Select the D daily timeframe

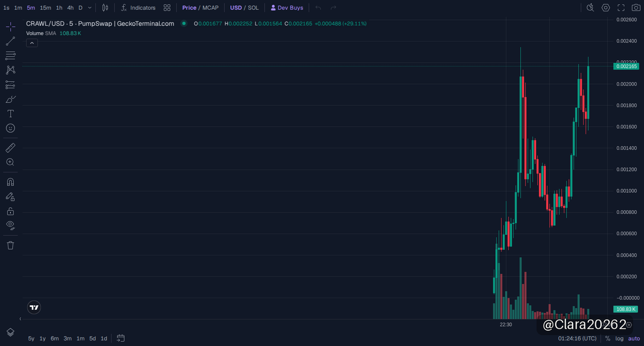[80, 8]
